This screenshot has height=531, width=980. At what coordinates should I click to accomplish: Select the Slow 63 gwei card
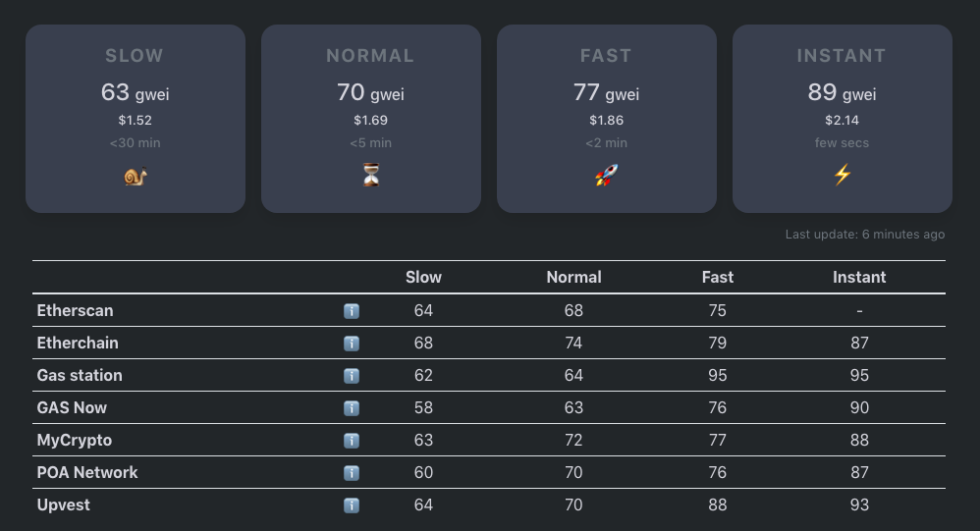(136, 119)
